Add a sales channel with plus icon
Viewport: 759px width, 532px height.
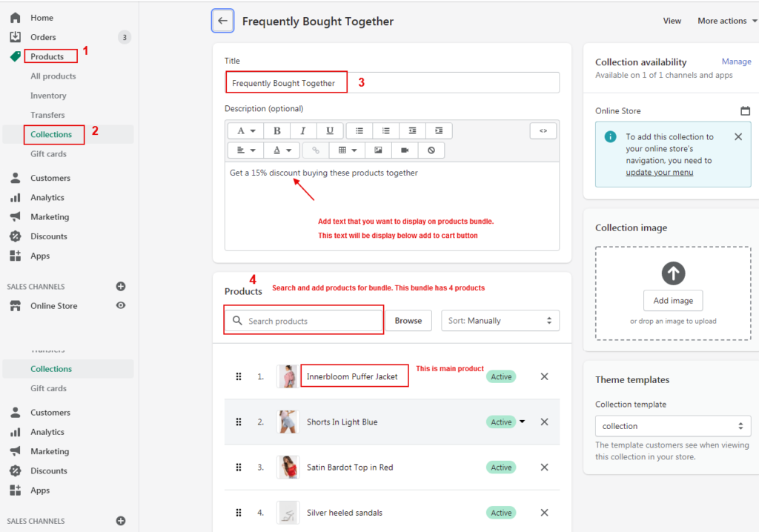[x=121, y=286]
